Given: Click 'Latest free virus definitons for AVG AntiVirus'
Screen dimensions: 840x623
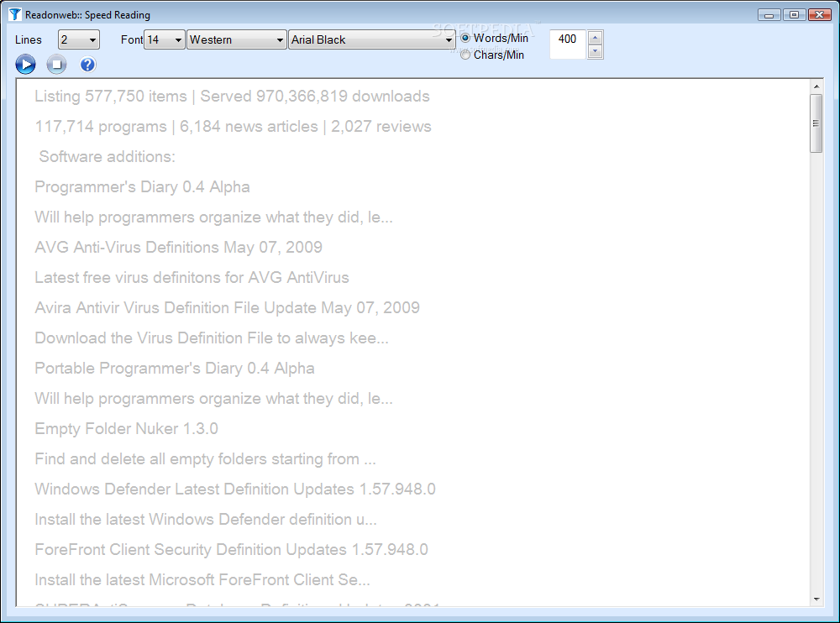Looking at the screenshot, I should pos(192,277).
